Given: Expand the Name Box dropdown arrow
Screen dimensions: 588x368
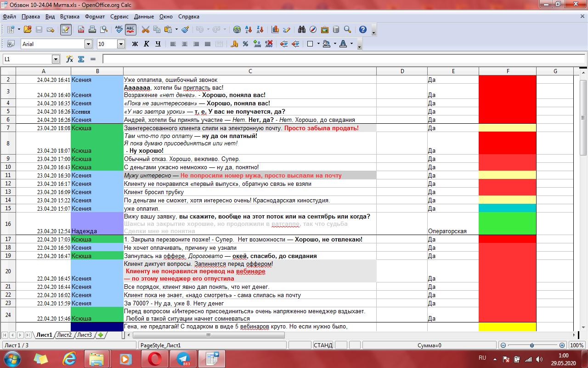Looking at the screenshot, I should click(x=56, y=59).
